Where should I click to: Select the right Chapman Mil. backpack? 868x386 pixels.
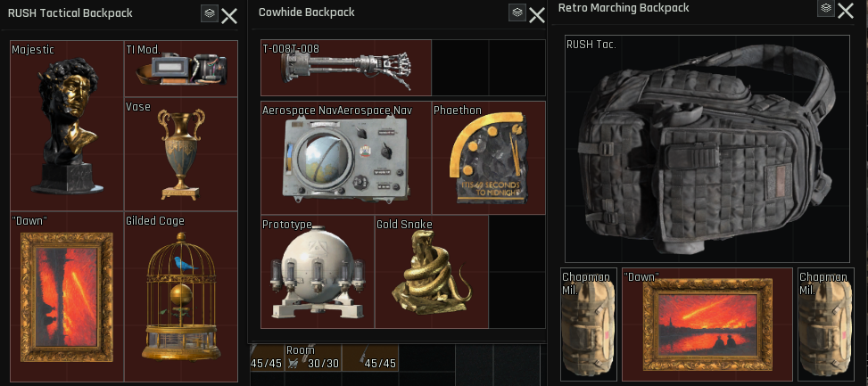[x=826, y=324]
